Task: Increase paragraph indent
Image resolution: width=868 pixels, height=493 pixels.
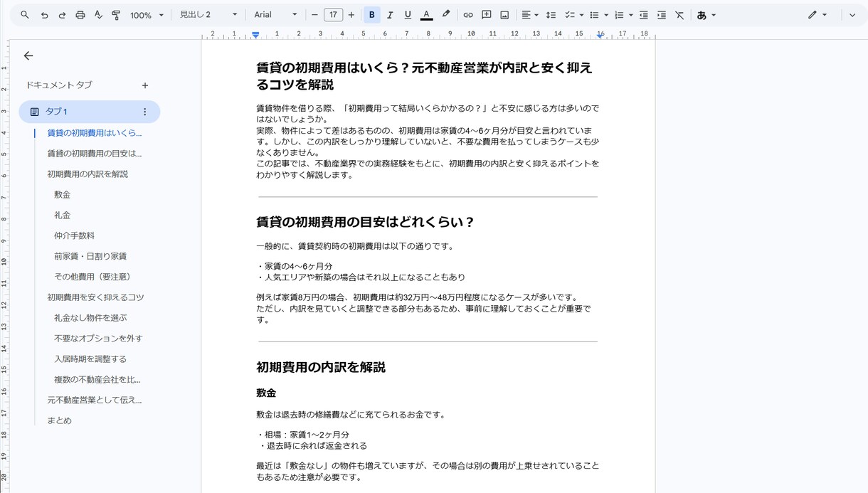Action: (x=662, y=15)
